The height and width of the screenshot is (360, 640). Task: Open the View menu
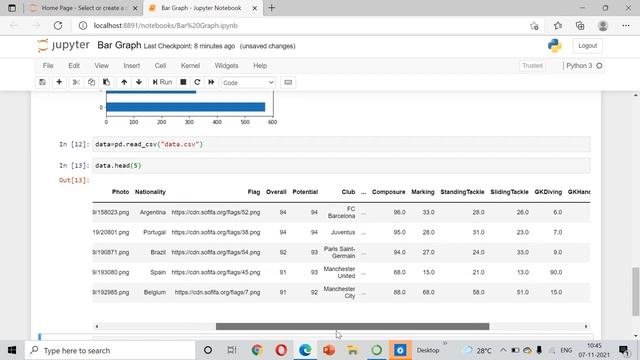pos(102,66)
